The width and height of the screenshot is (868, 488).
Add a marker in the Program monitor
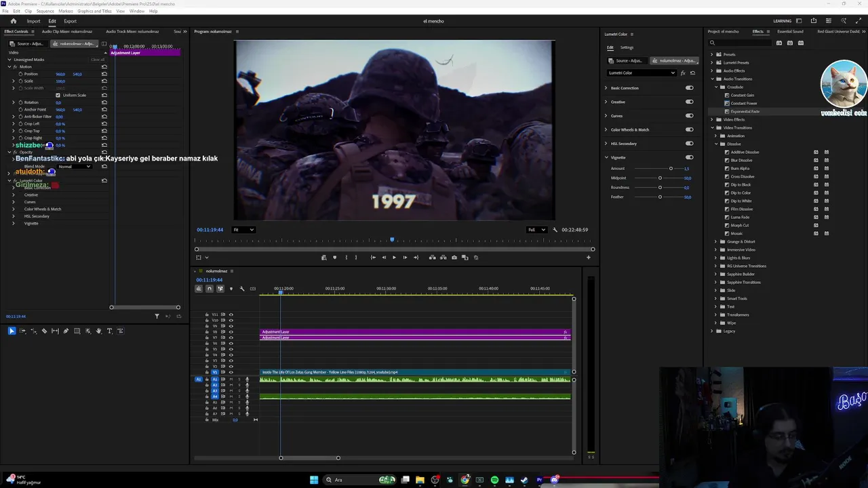pyautogui.click(x=334, y=258)
